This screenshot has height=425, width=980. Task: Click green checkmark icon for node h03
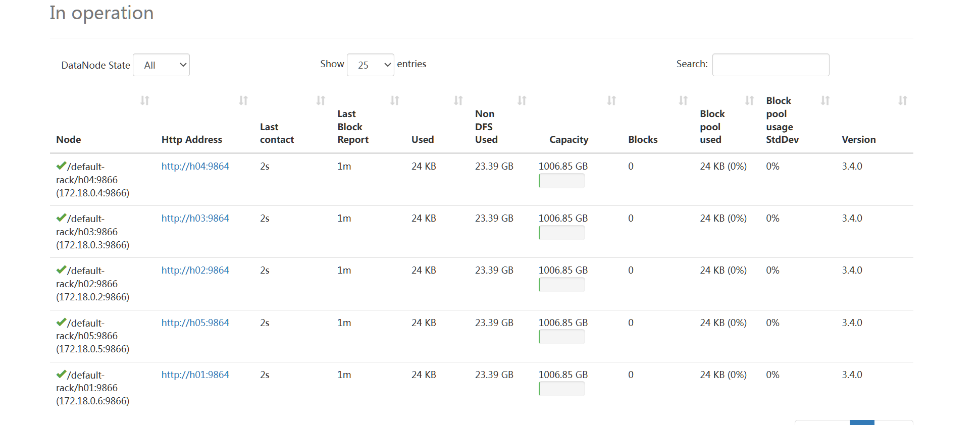[x=61, y=218]
